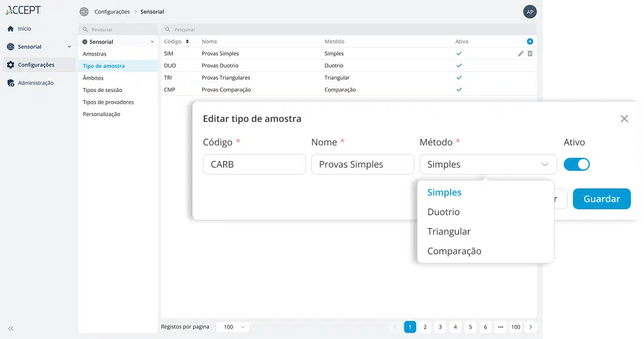Image resolution: width=644 pixels, height=339 pixels.
Task: Collapse the Sensorial section in settings panel
Action: [x=152, y=42]
